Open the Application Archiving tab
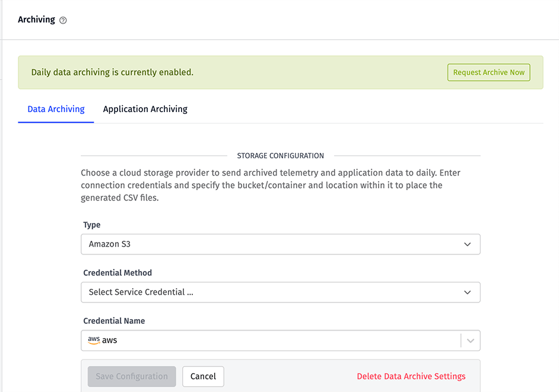This screenshot has height=392, width=559. click(145, 109)
